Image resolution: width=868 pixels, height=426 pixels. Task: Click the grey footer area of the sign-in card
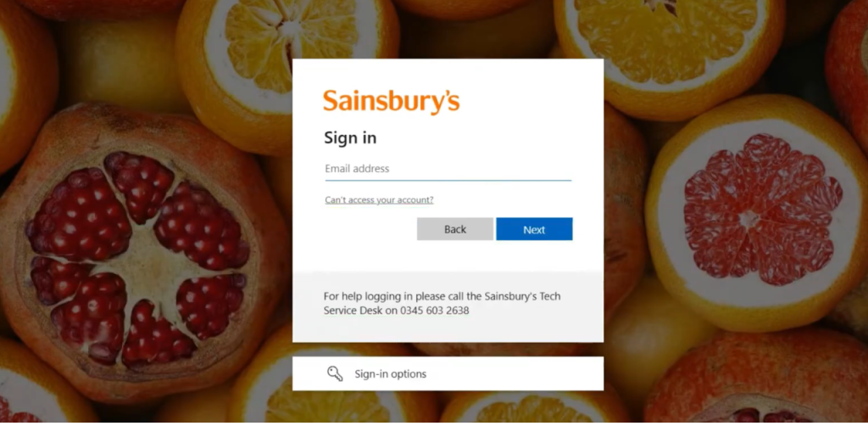448,306
